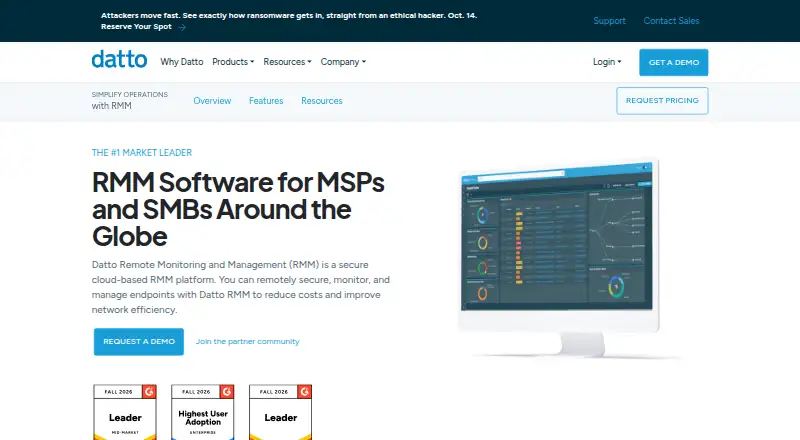Switch to the Overview tab
800x440 pixels.
[x=212, y=101]
